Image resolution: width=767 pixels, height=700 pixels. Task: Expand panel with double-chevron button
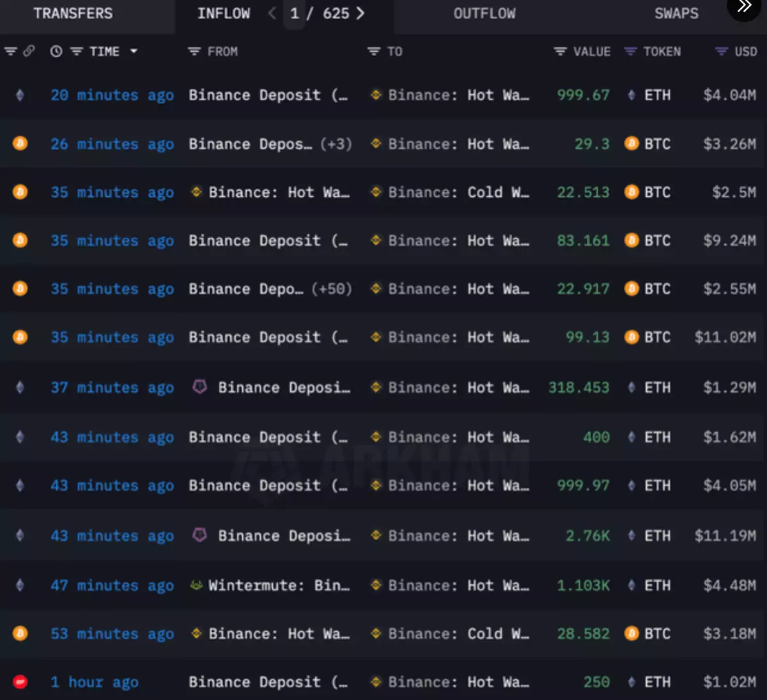point(744,8)
